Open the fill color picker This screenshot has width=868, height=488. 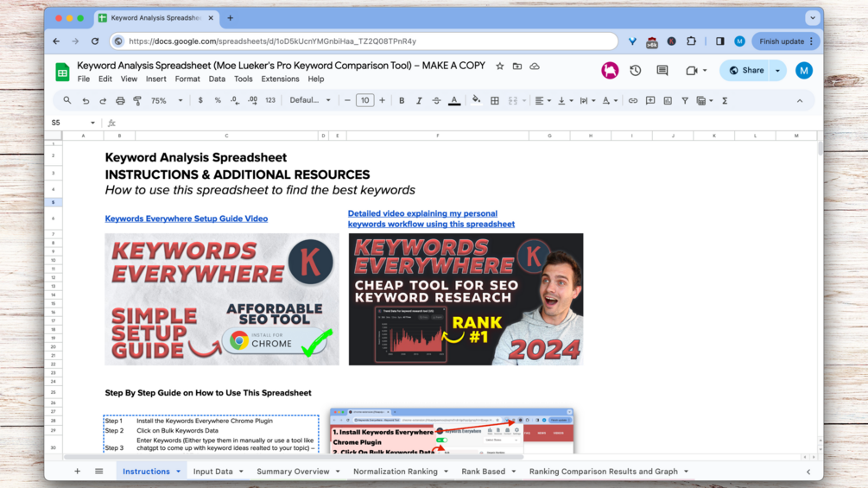point(476,101)
